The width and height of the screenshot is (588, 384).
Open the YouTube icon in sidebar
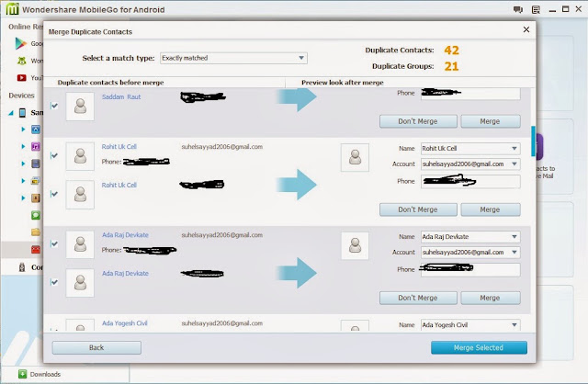[x=21, y=77]
